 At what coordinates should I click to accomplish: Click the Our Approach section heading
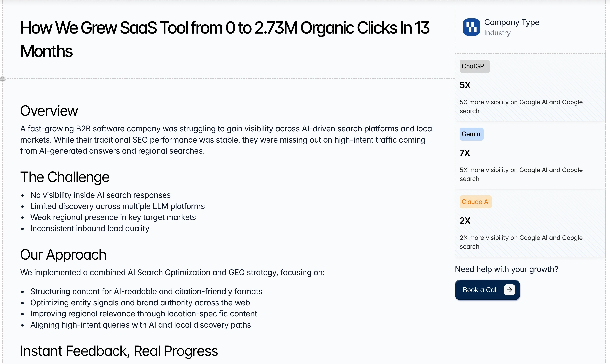click(63, 255)
